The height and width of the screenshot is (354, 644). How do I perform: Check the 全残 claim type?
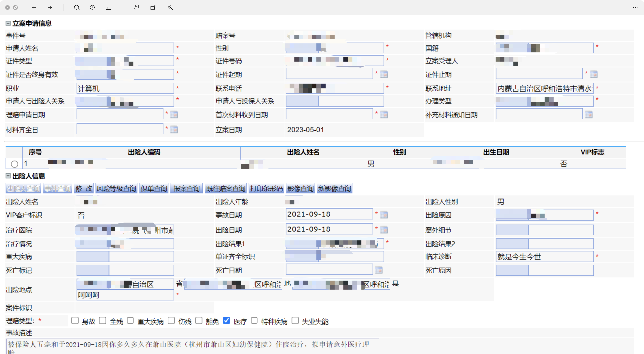click(x=103, y=320)
